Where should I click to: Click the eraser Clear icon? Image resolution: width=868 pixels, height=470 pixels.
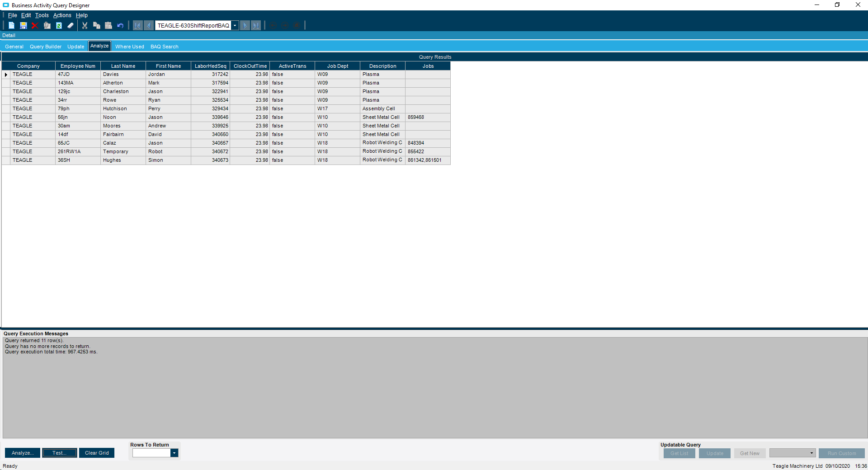(x=71, y=26)
